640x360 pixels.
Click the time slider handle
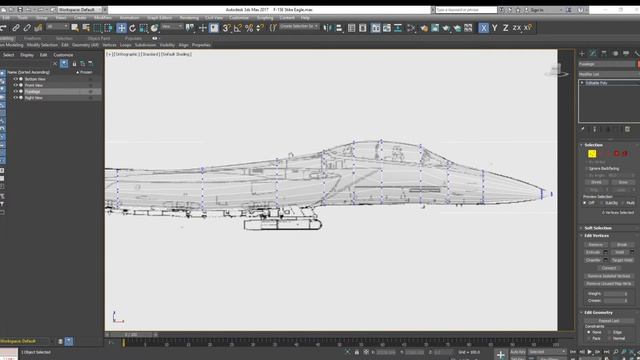point(131,335)
